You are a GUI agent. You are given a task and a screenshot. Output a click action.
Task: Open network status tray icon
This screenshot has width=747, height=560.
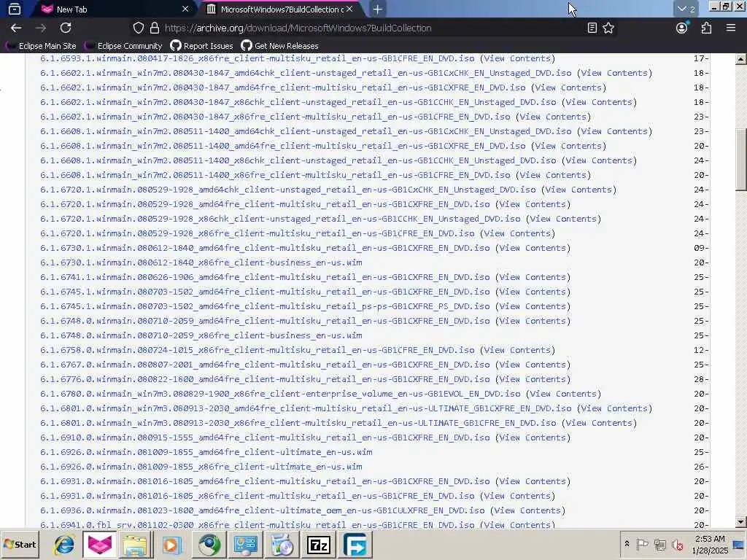tap(659, 544)
